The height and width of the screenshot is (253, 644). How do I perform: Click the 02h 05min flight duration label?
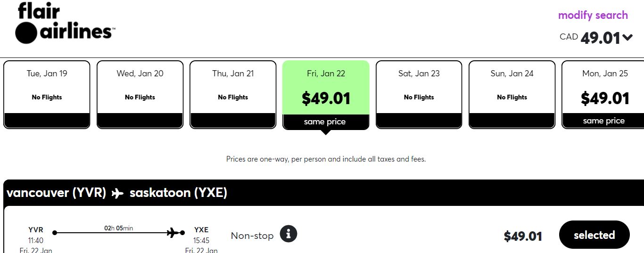119,228
